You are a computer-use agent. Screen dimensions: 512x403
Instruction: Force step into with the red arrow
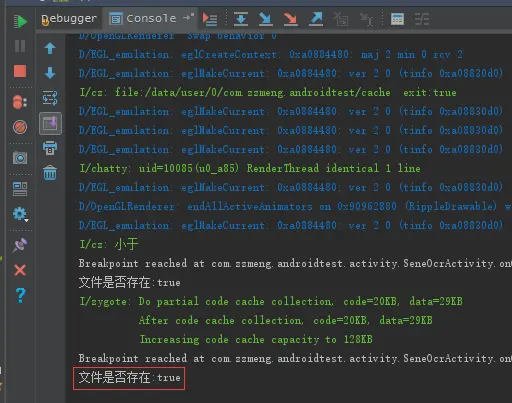pos(291,19)
